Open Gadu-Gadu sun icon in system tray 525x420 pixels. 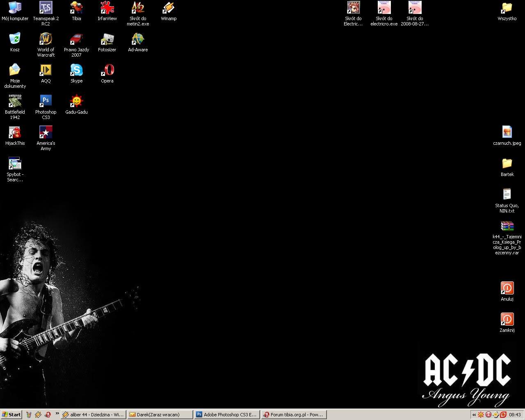click(481, 415)
